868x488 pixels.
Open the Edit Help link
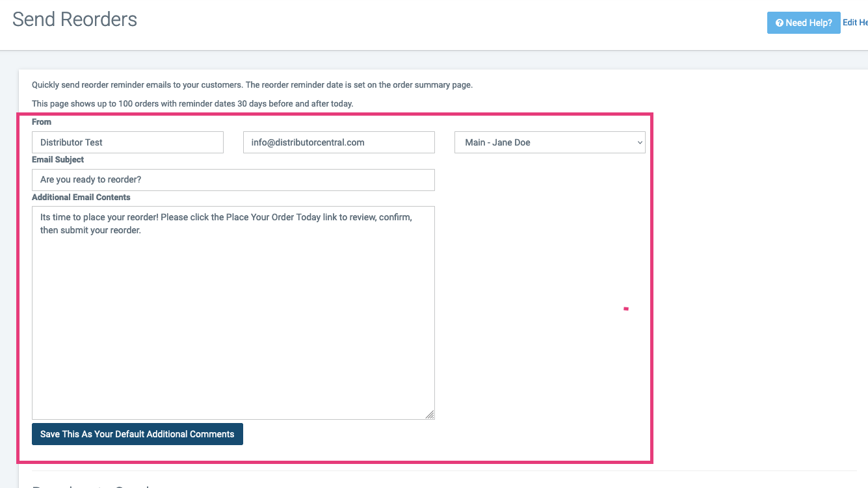pos(855,23)
